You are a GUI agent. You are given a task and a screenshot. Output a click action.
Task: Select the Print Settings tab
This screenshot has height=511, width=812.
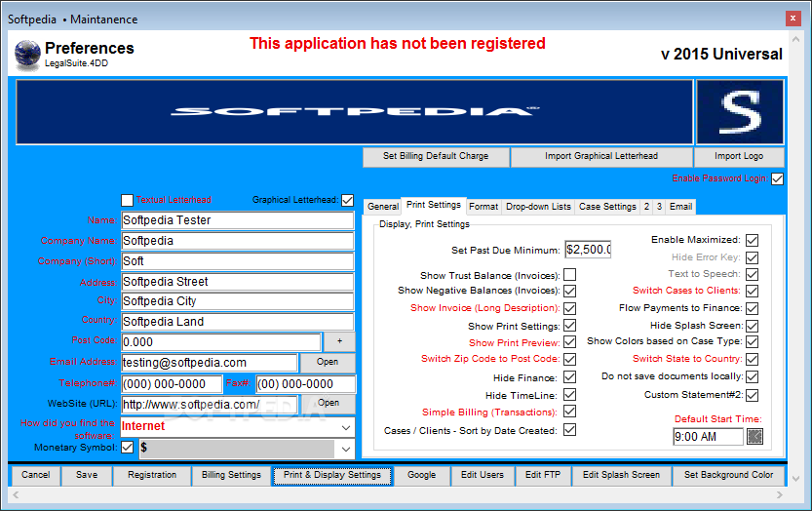(434, 205)
